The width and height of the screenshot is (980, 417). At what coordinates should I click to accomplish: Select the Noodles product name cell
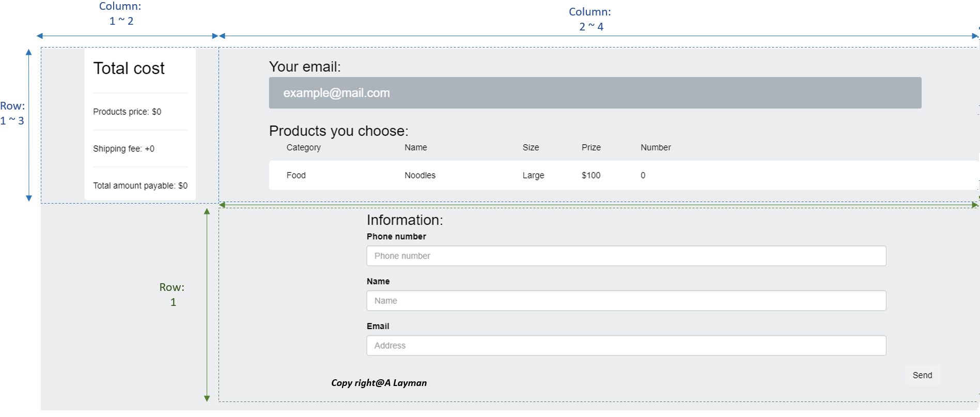[x=419, y=175]
